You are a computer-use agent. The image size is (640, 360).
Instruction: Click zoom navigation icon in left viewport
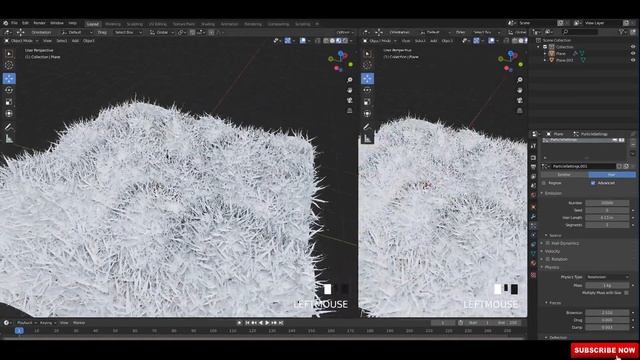(350, 80)
